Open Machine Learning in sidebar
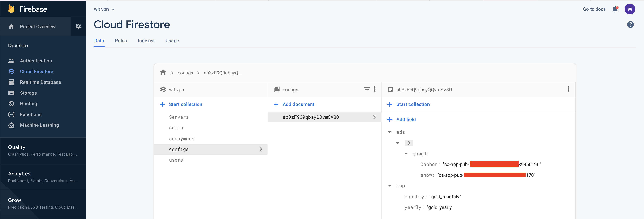 tap(40, 125)
